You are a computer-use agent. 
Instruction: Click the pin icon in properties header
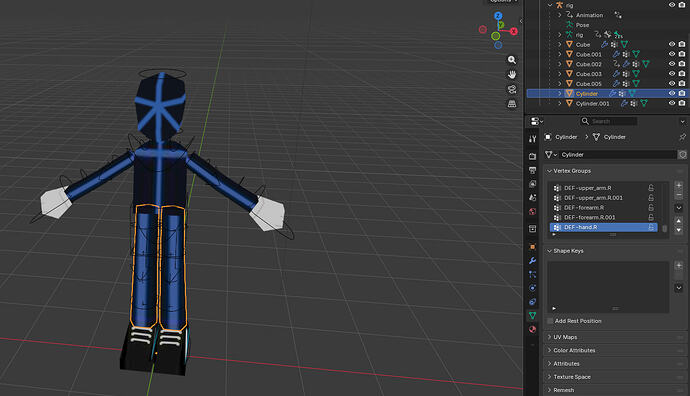[x=682, y=137]
